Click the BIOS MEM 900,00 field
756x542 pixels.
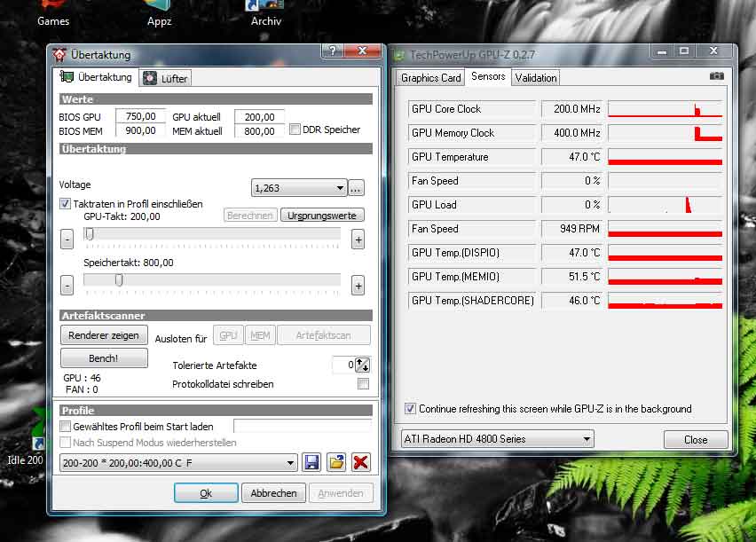(140, 130)
